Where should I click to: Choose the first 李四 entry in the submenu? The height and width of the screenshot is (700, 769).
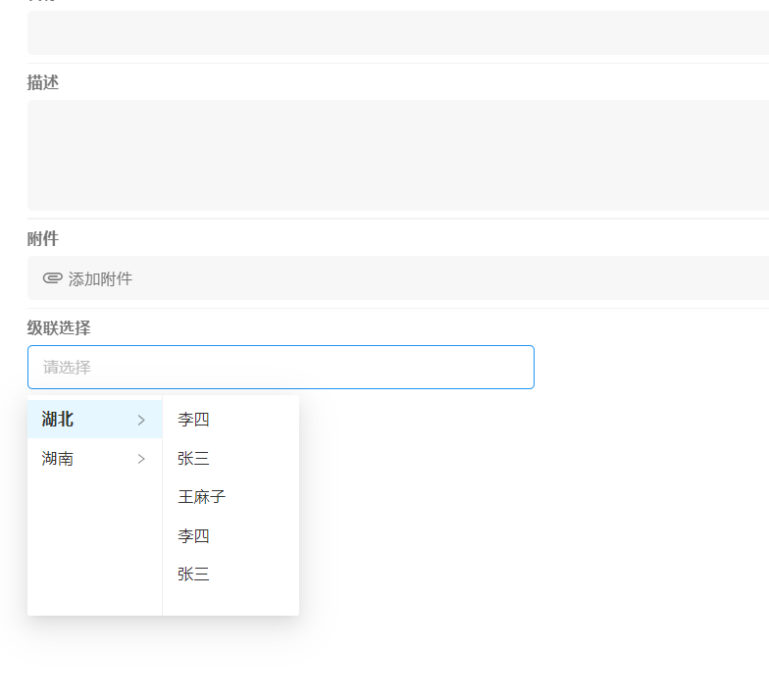[x=193, y=420]
